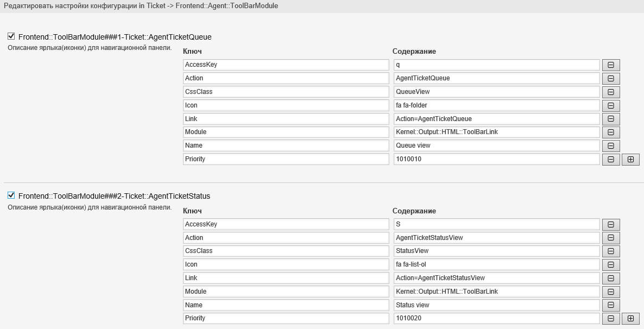This screenshot has height=329, width=644.
Task: Edit the CssClass value QueueView
Action: point(496,92)
